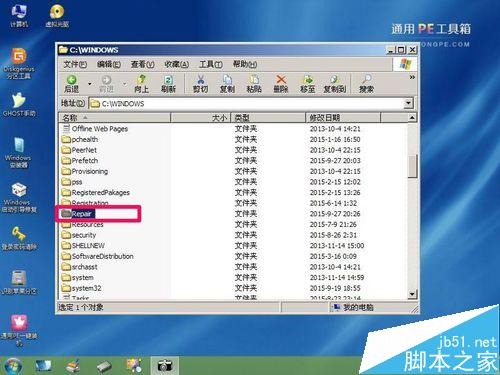Screen dimensions: 500x375
Task: Open the 后退 history dropdown arrow
Action: [x=89, y=83]
